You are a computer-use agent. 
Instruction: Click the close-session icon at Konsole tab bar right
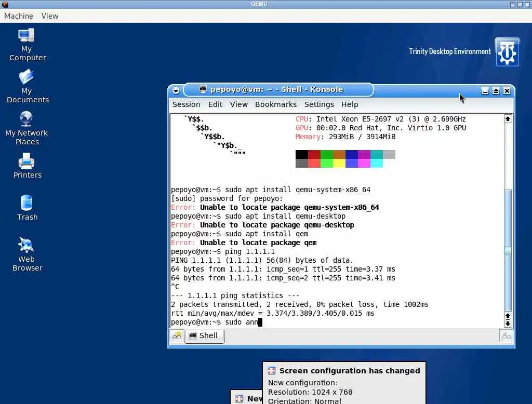(x=506, y=336)
